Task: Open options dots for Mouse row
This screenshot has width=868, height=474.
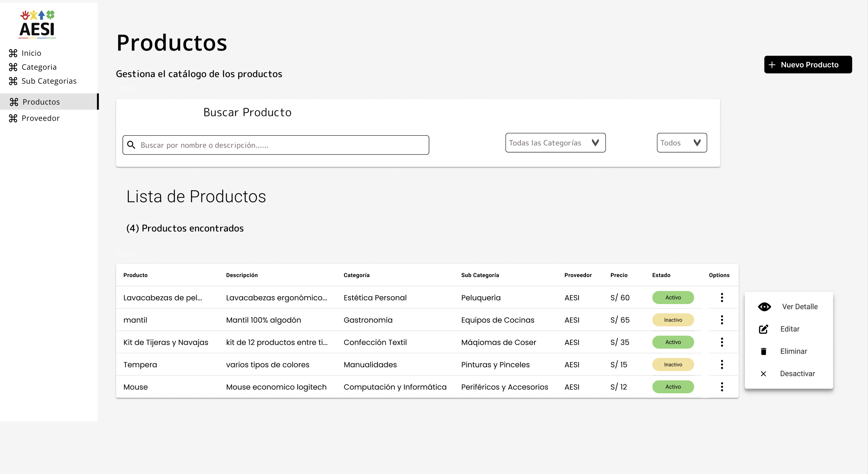Action: [x=722, y=387]
